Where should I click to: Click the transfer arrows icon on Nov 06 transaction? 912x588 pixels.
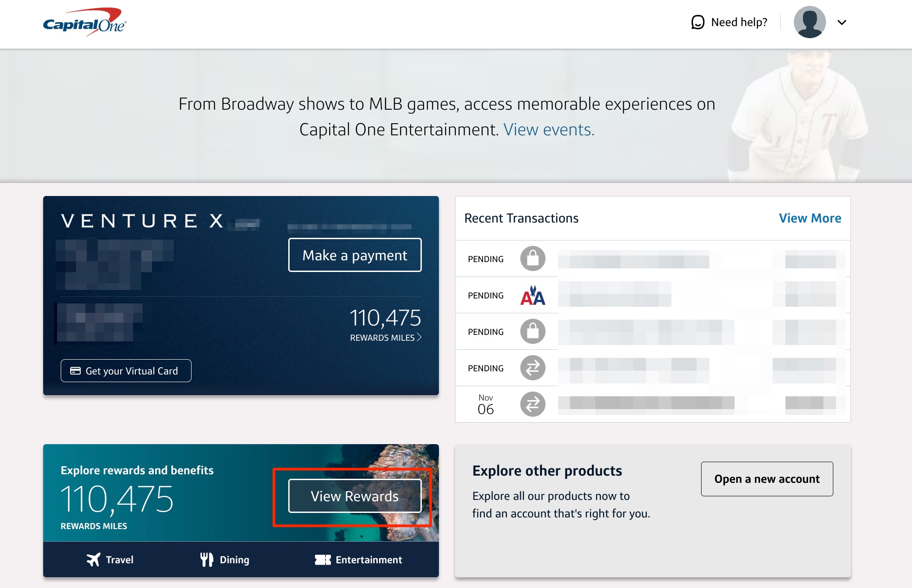533,404
